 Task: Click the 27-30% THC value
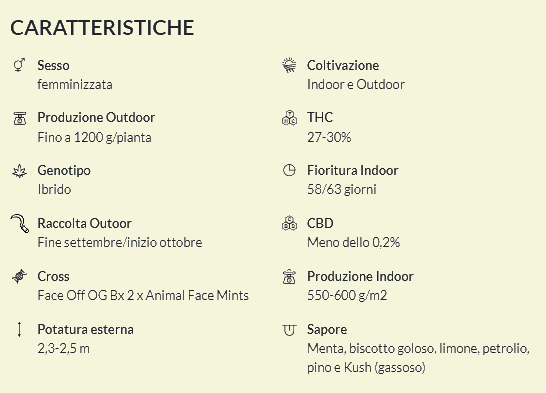coord(329,137)
